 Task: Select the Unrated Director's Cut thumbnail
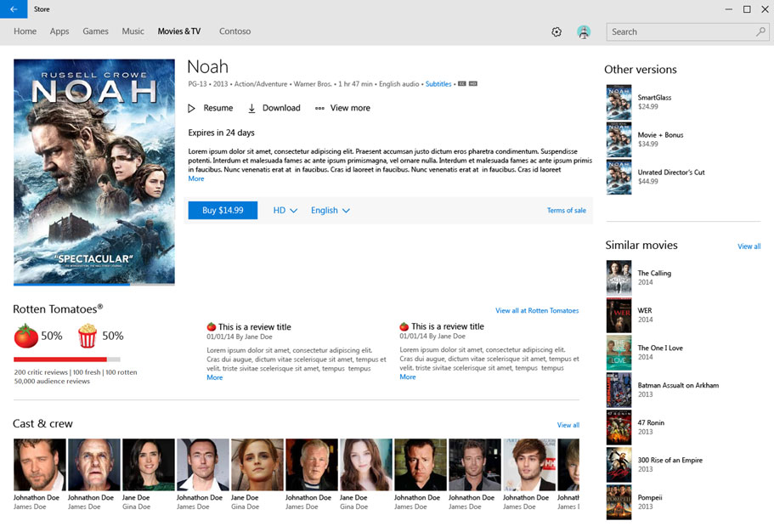point(619,177)
